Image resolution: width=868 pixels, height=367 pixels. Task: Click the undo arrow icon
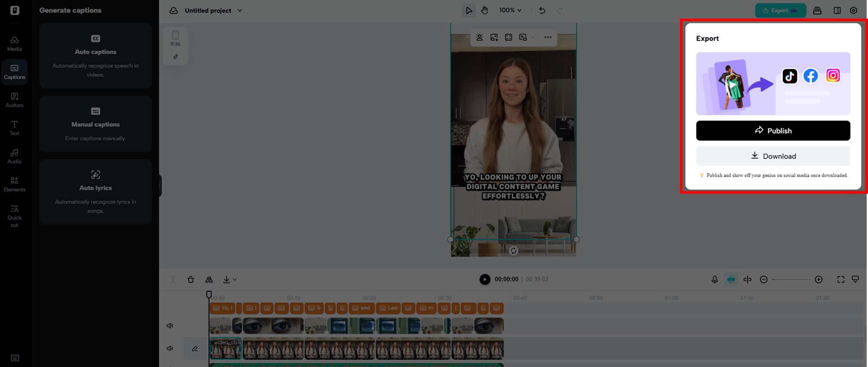click(x=542, y=10)
